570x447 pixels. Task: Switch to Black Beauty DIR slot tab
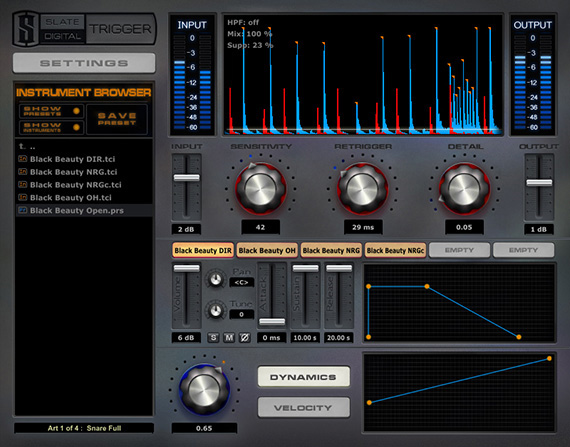pos(203,250)
